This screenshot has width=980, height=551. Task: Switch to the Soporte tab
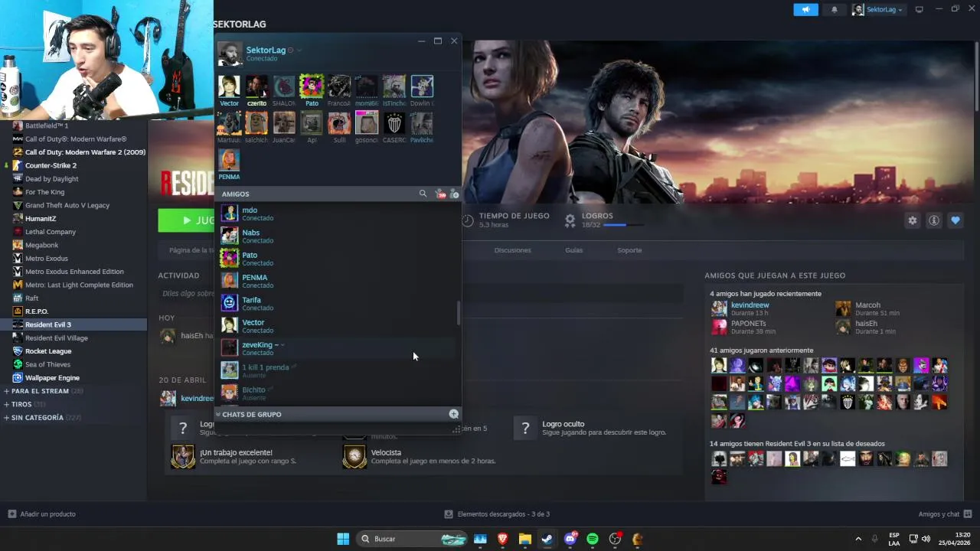pyautogui.click(x=629, y=250)
